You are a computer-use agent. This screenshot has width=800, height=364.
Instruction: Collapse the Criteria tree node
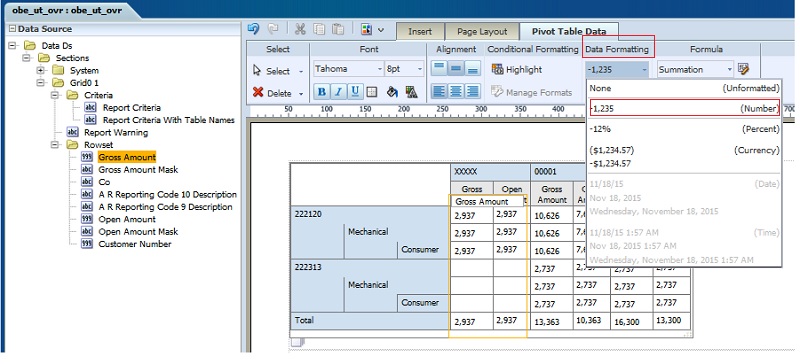(55, 95)
